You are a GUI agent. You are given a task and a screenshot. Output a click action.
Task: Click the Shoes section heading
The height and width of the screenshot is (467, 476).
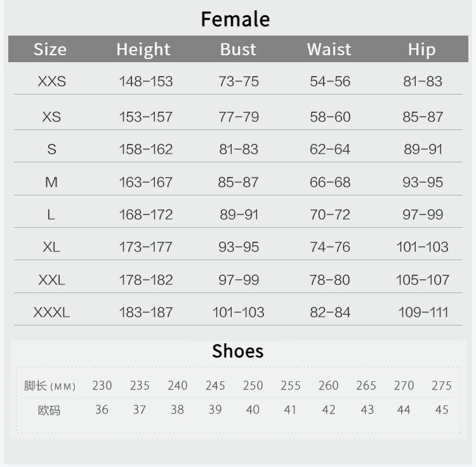coord(238,351)
